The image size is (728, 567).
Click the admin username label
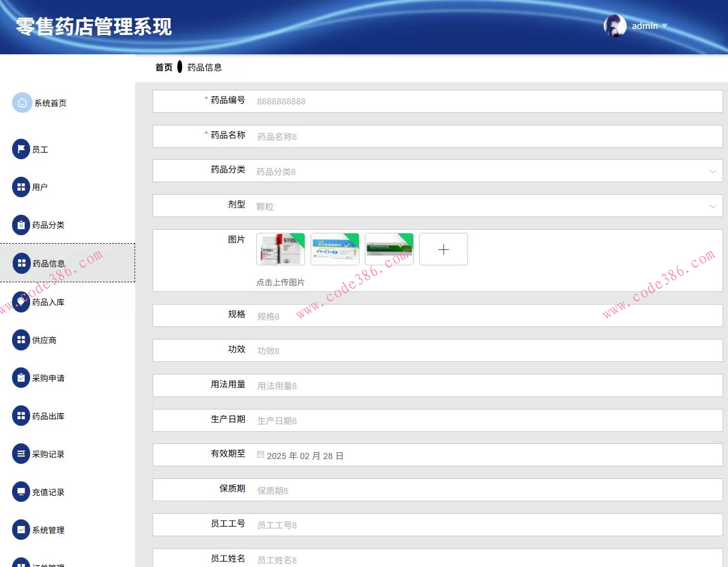645,26
